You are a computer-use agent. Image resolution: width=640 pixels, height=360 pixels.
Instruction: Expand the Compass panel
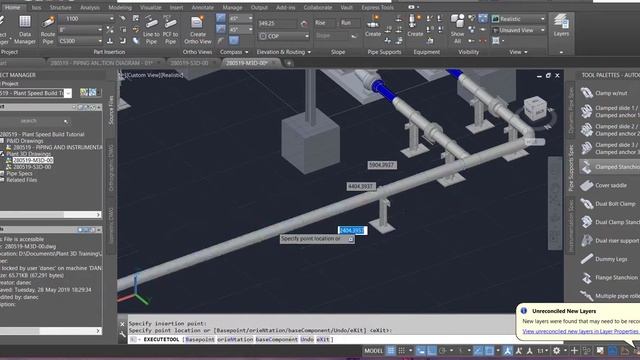coord(234,52)
